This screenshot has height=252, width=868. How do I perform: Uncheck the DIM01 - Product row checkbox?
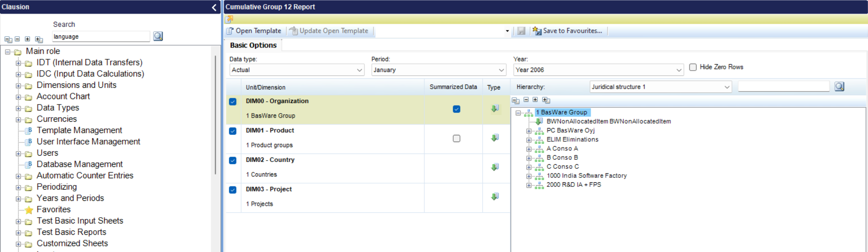232,131
